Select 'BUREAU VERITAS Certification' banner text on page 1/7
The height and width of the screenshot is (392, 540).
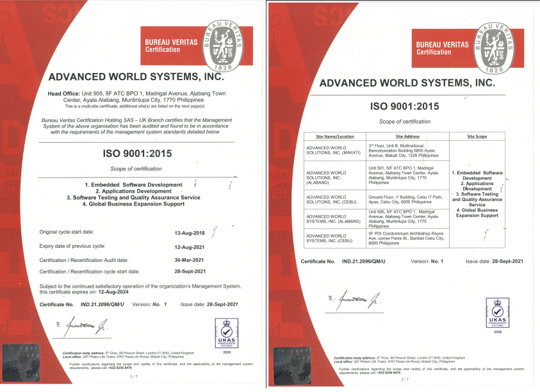click(x=171, y=46)
